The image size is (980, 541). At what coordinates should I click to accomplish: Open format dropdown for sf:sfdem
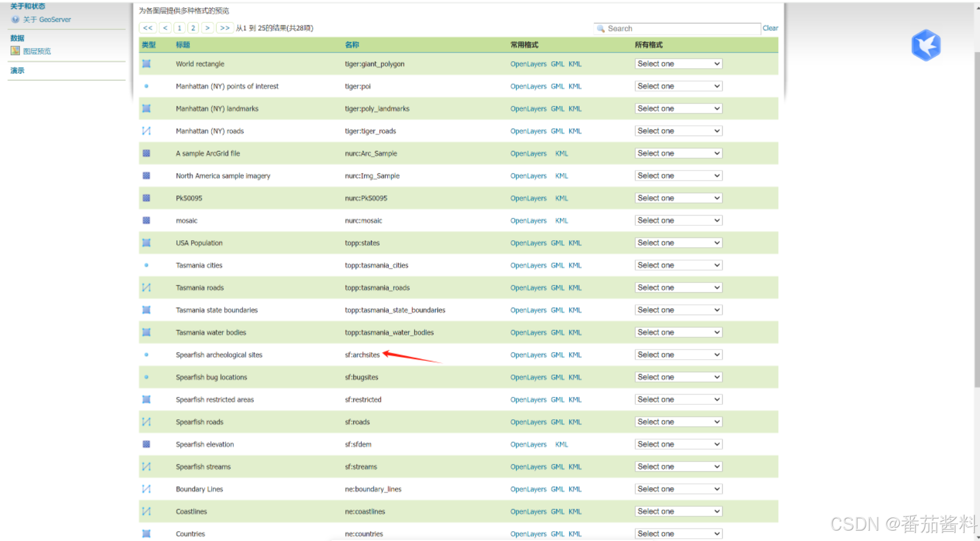[678, 444]
